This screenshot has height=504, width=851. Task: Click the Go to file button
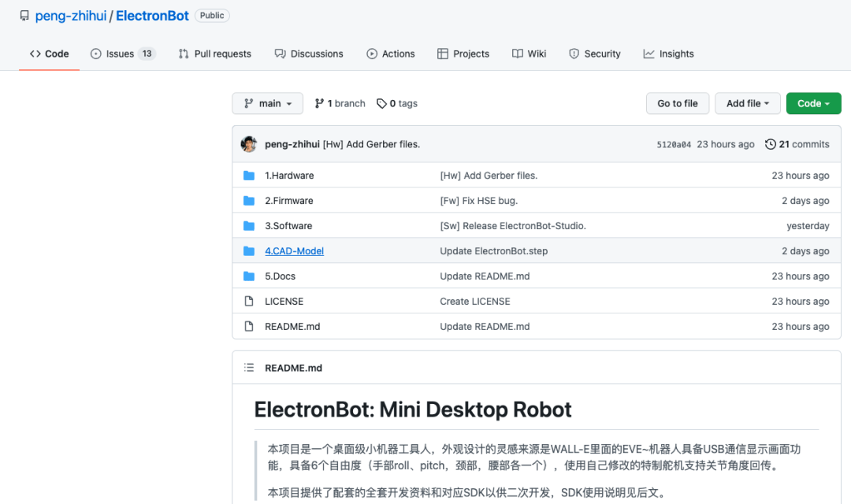coord(678,104)
